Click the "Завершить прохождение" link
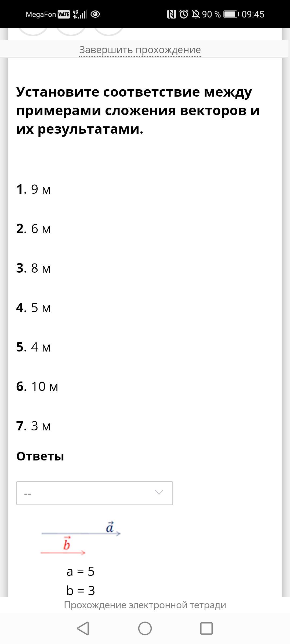Viewport: 290px width, 644px height. pyautogui.click(x=140, y=50)
